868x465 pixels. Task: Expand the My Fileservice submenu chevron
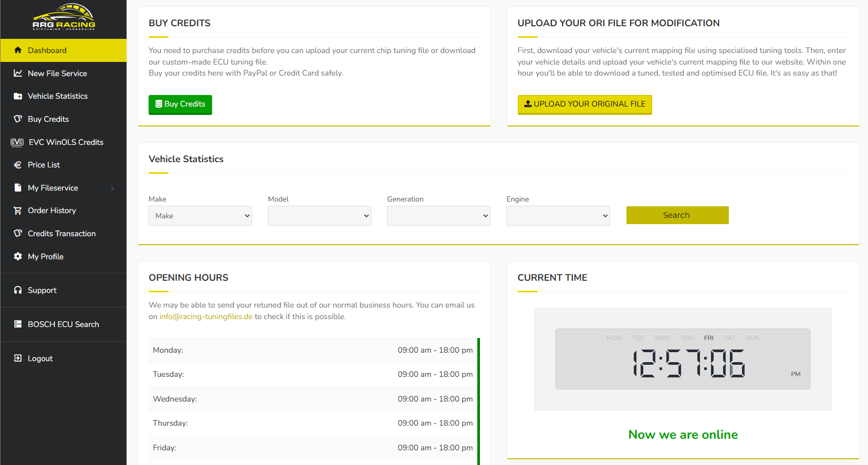point(112,188)
